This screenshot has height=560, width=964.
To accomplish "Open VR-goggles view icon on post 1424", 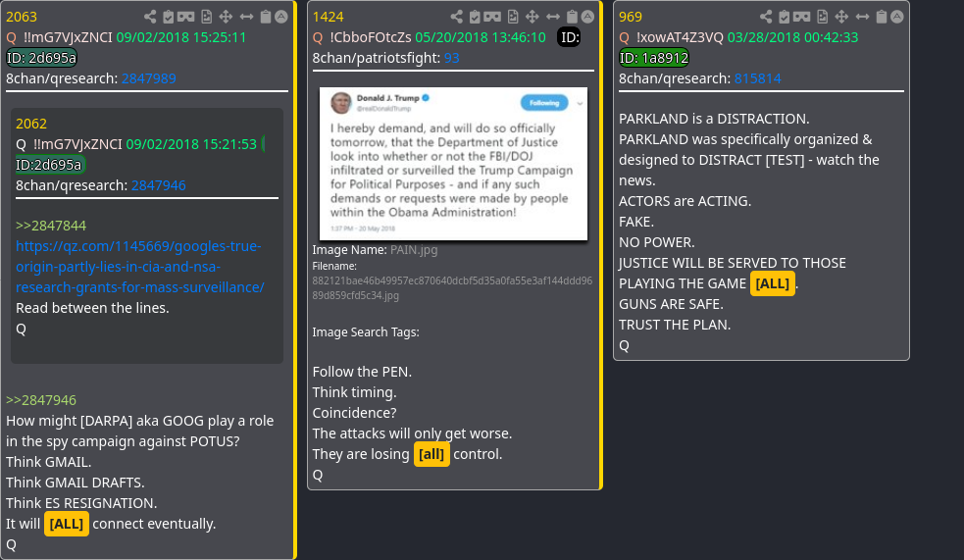I will coord(492,17).
